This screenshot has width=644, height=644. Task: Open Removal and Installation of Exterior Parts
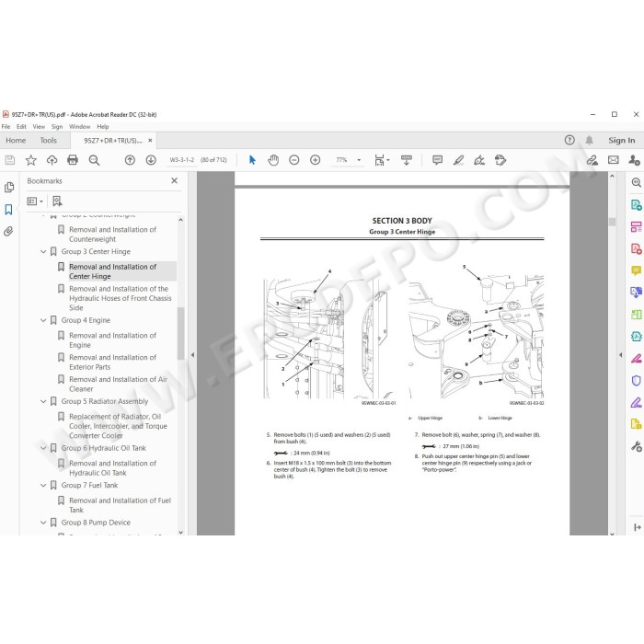(x=112, y=362)
